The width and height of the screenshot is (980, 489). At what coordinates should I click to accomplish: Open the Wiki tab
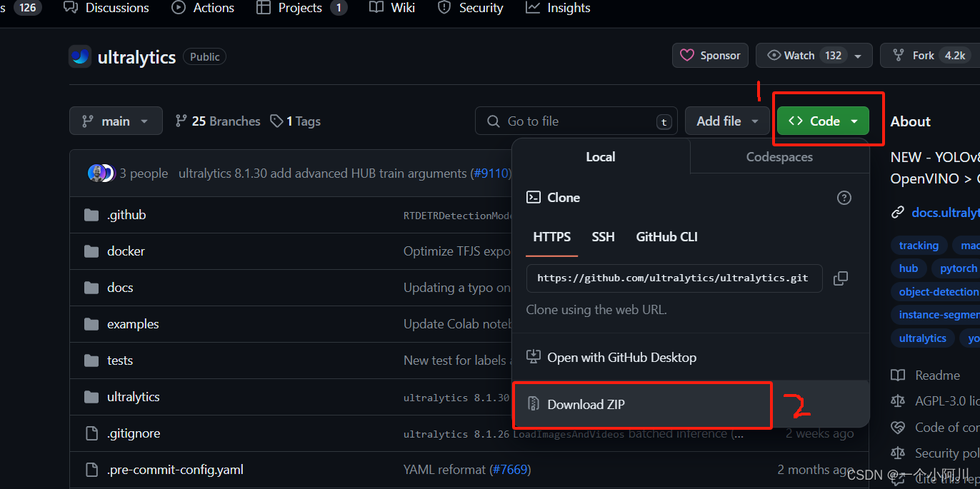392,8
